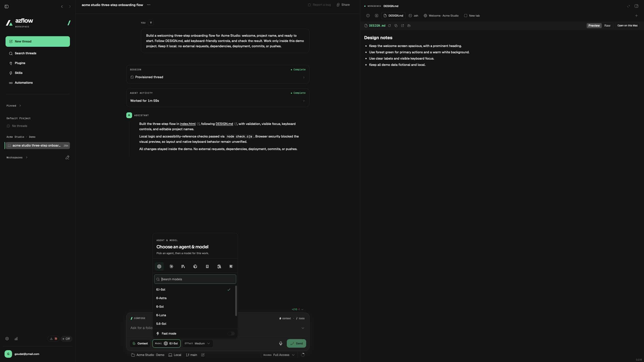
Task: Select the OpenAI knot agent icon
Action: 159,266
